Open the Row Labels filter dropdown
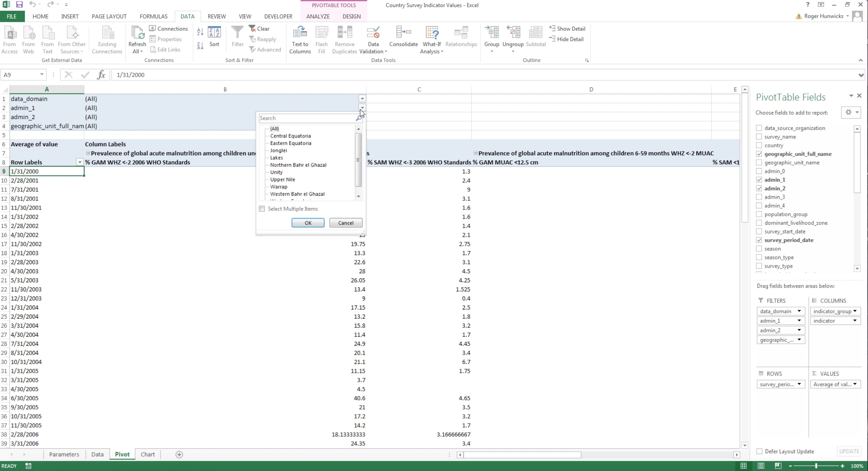The width and height of the screenshot is (868, 471). [x=79, y=162]
